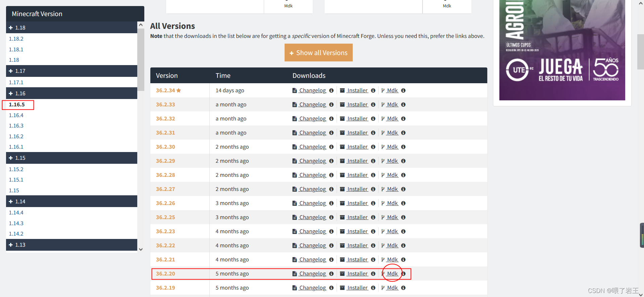Click the Mdk branch icon in the 36.2.19 row
The height and width of the screenshot is (297, 644).
click(x=383, y=288)
